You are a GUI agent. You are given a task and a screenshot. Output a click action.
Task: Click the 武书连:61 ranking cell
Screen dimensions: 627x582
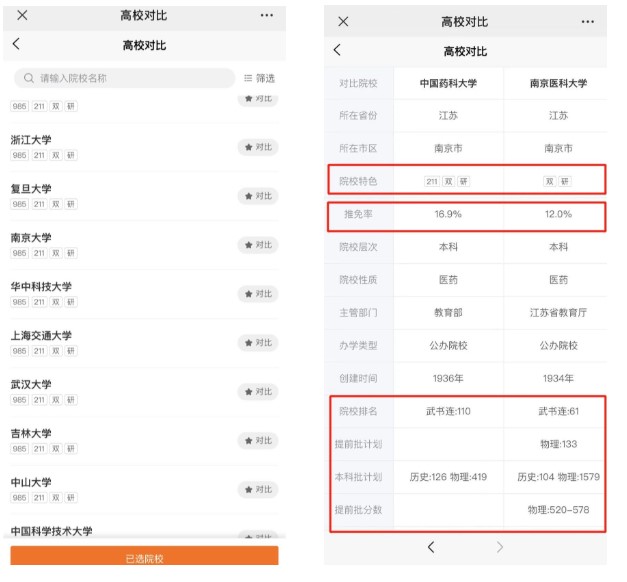[x=558, y=411]
